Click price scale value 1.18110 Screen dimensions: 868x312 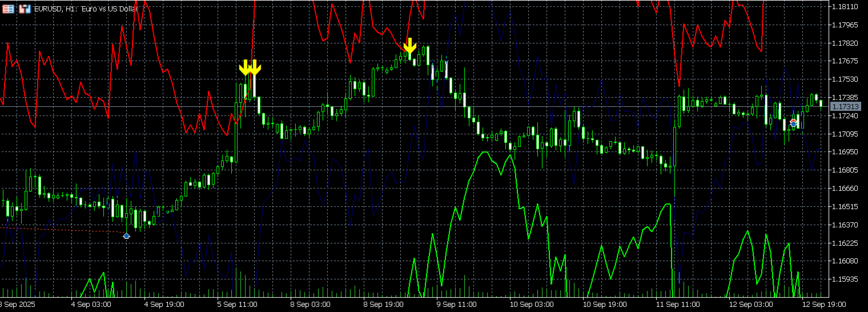pos(846,7)
